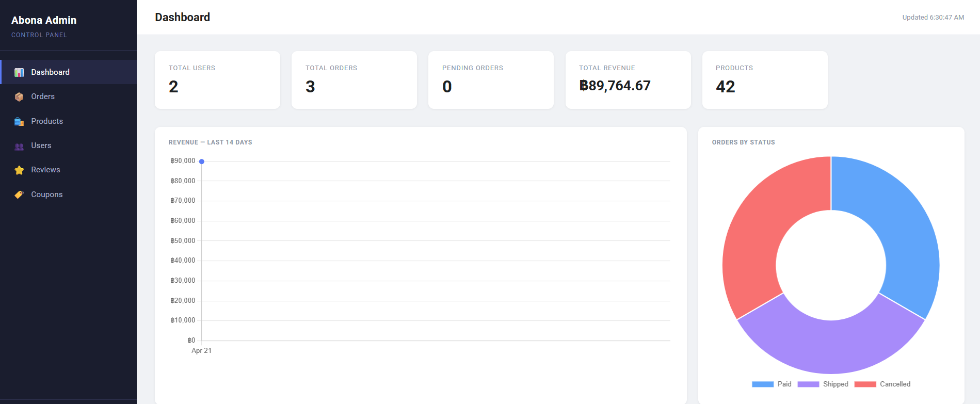Screen dimensions: 980x404
Task: Click the Coupons ticket tag icon
Action: [19, 195]
